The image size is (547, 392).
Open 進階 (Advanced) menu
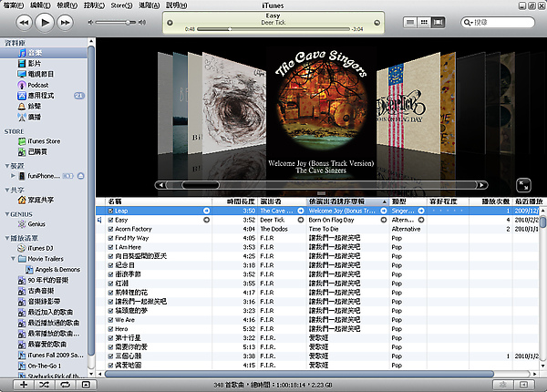149,5
